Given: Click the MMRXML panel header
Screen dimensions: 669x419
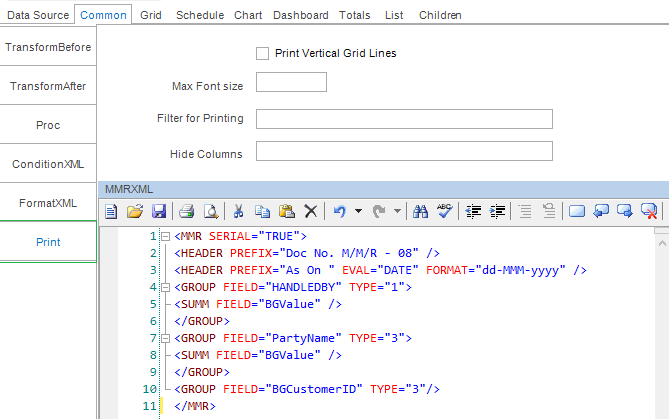Looking at the screenshot, I should tap(384, 189).
